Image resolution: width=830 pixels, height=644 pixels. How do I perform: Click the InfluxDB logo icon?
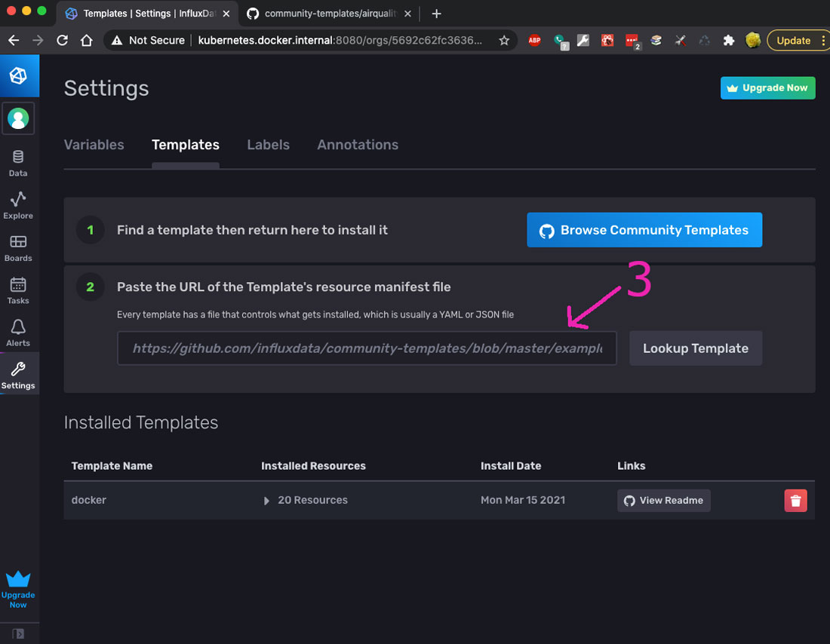18,76
